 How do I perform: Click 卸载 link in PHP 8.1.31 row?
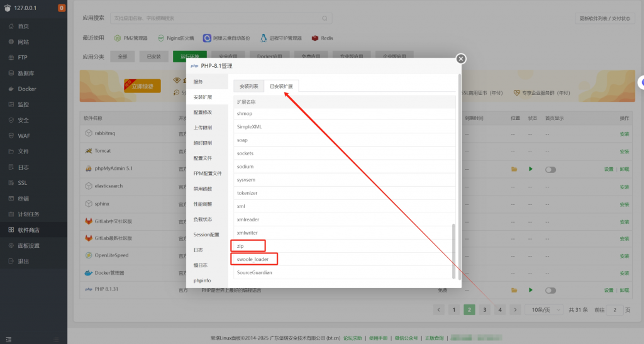tap(625, 290)
